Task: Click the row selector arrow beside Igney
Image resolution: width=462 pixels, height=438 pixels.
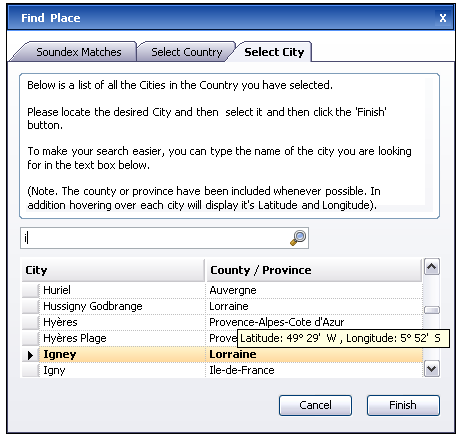Action: [30, 355]
